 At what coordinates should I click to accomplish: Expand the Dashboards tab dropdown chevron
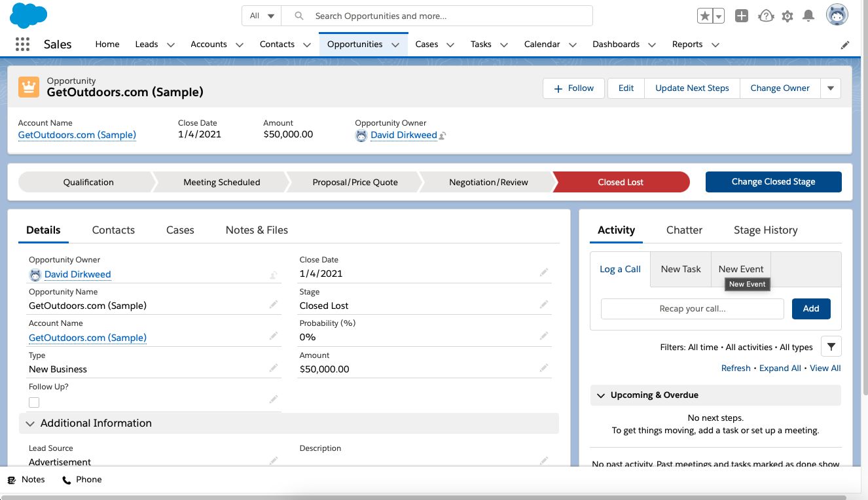(x=652, y=45)
